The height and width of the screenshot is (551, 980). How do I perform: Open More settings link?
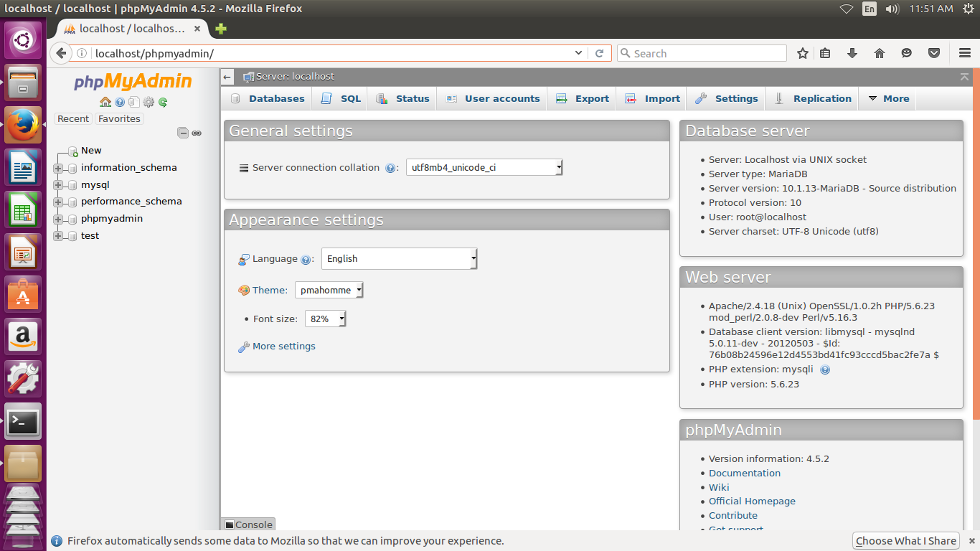point(284,347)
